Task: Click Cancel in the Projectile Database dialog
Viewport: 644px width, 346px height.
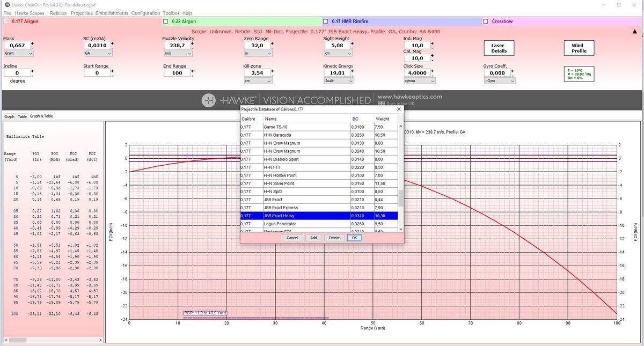Action: coord(292,238)
